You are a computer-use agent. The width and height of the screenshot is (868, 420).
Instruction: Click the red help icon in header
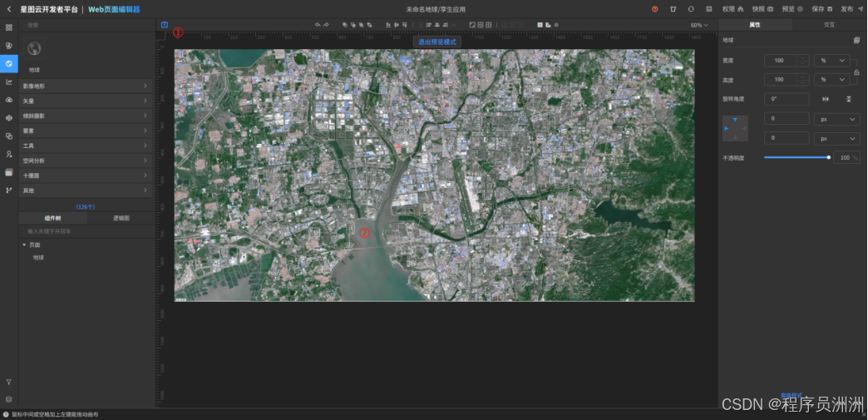point(655,9)
